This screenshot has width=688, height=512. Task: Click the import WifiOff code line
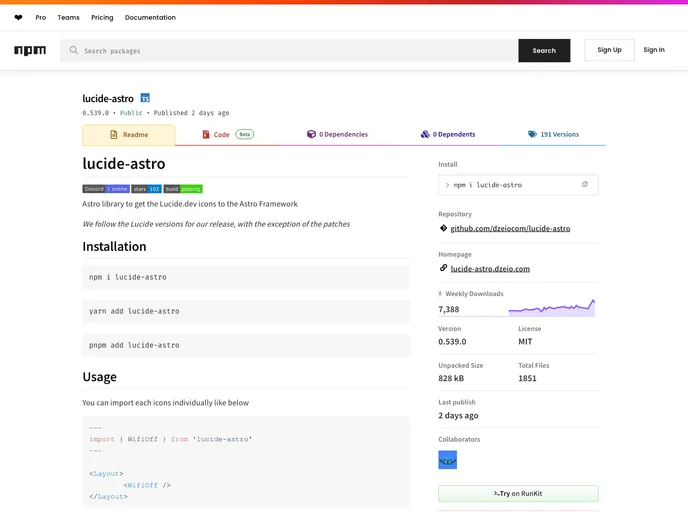click(171, 439)
